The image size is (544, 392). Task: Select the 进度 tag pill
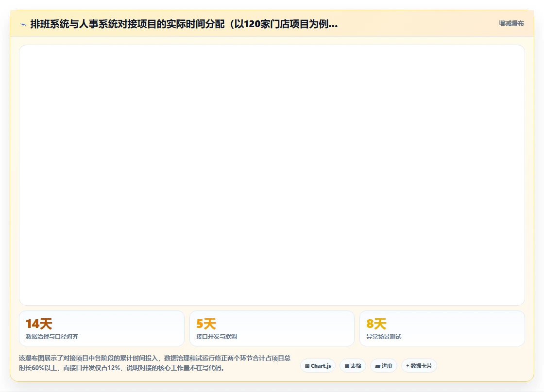tap(384, 366)
